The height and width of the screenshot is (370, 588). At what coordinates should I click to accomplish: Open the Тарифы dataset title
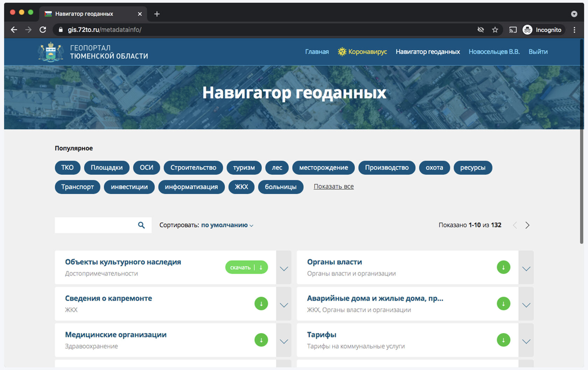click(x=322, y=335)
